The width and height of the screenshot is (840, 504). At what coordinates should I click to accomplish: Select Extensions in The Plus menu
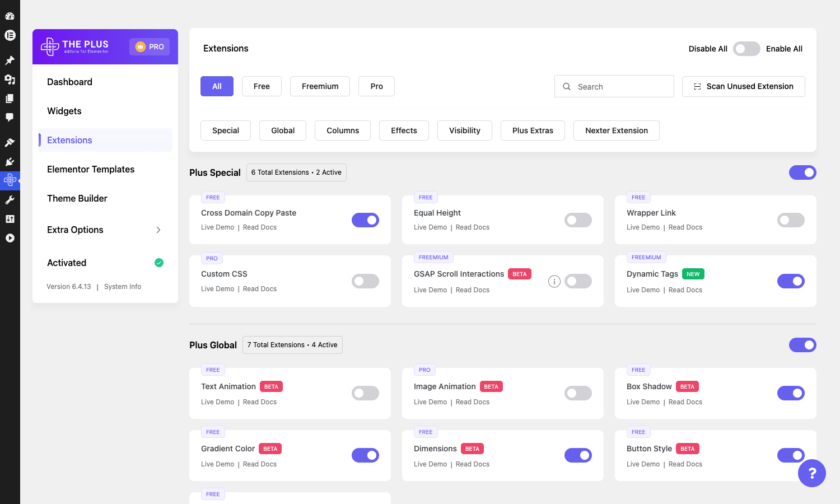(x=105, y=140)
